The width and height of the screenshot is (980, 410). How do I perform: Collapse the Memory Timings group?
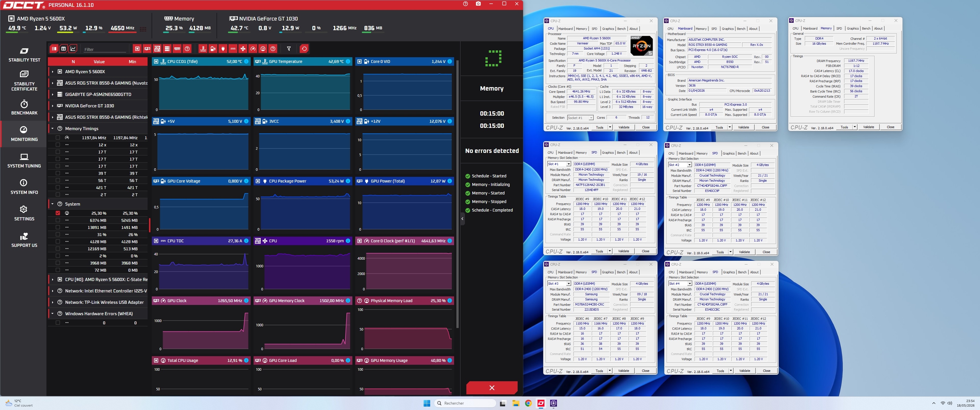point(52,129)
